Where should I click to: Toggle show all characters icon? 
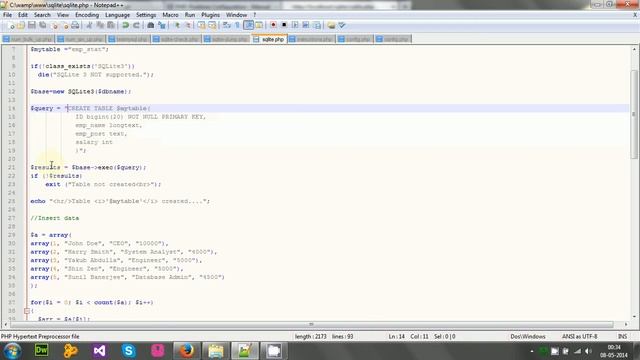[x=237, y=25]
